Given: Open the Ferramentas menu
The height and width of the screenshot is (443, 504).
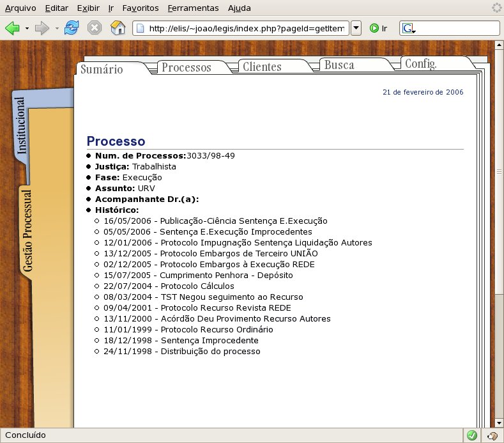Looking at the screenshot, I should click(193, 8).
